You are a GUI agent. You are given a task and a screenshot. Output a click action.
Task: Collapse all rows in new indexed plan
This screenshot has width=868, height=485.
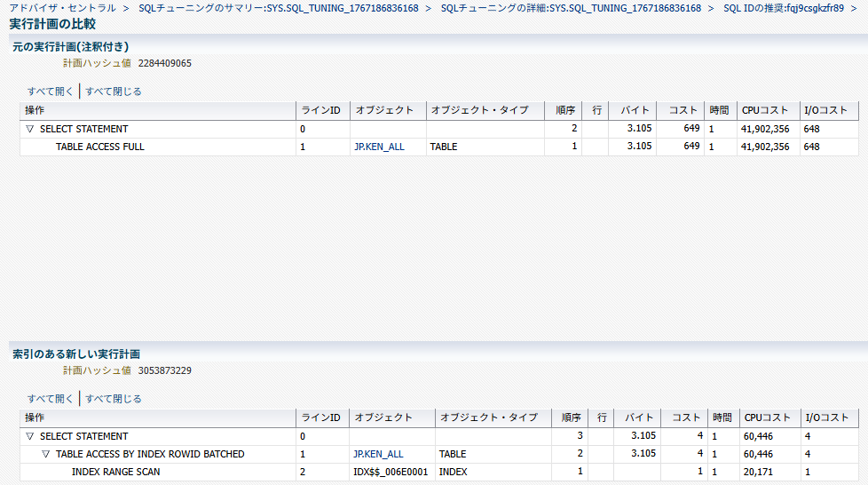[114, 398]
